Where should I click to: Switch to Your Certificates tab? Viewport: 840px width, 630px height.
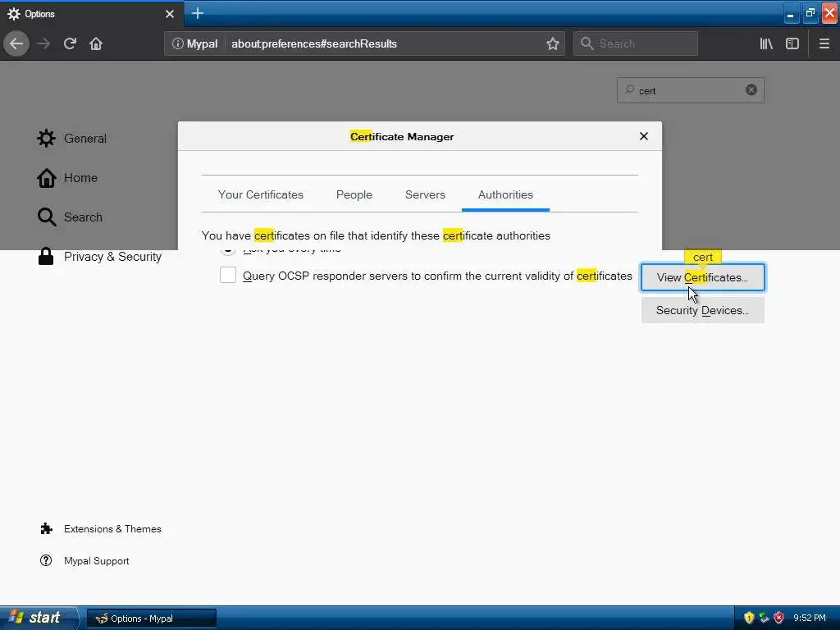[x=260, y=194]
